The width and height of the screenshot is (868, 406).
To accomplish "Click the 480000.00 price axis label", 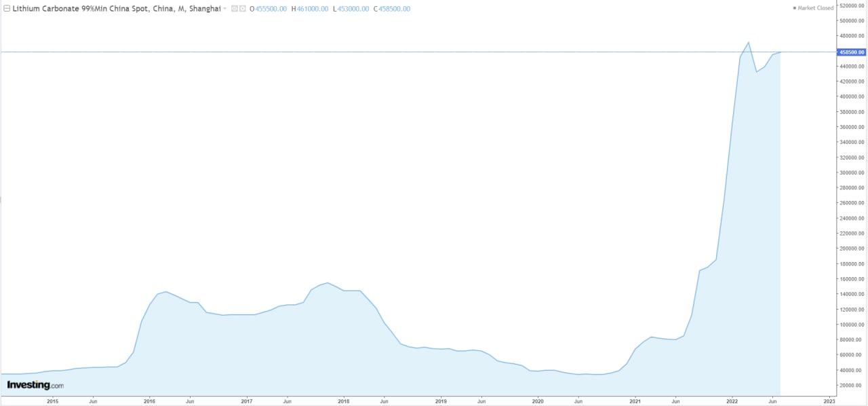I will point(852,36).
